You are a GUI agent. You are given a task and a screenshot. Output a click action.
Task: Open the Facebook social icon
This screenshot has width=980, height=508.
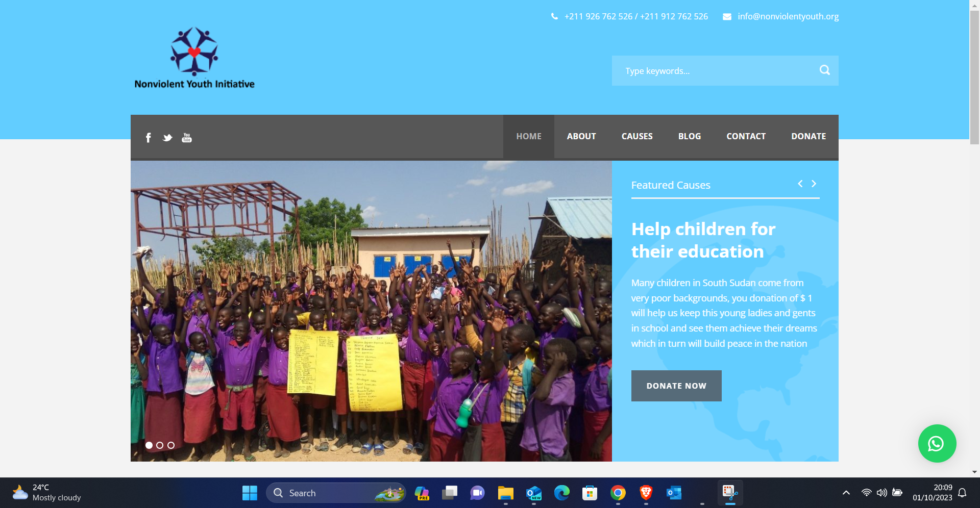coord(149,138)
